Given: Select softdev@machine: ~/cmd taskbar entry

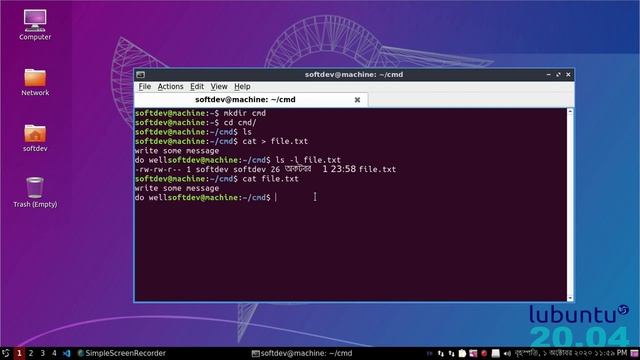Looking at the screenshot, I should [302, 353].
